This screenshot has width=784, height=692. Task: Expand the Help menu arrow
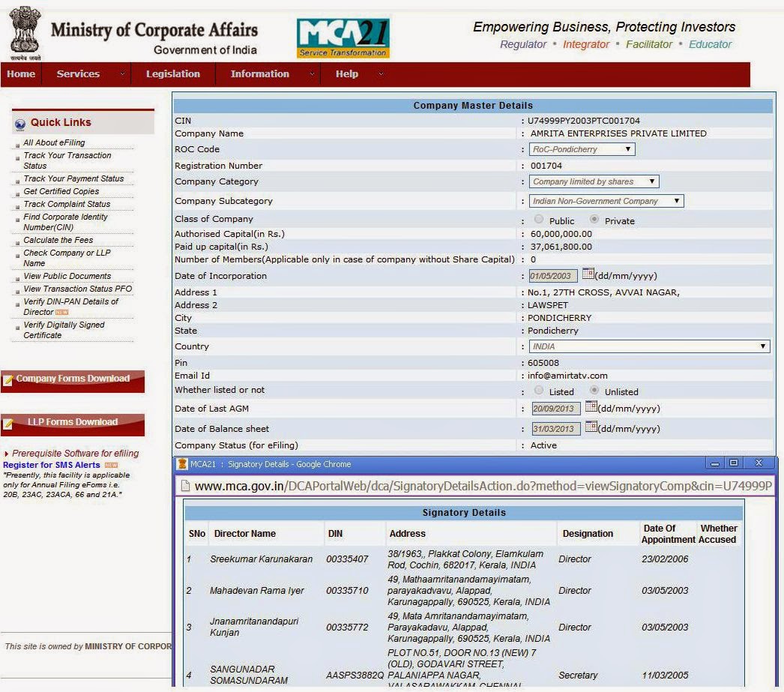[x=381, y=74]
